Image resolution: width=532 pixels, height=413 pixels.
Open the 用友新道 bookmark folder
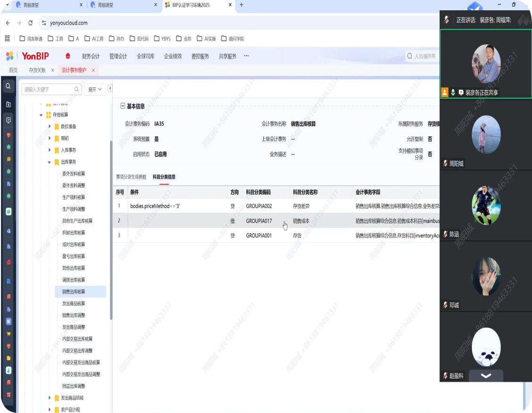[x=31, y=39]
